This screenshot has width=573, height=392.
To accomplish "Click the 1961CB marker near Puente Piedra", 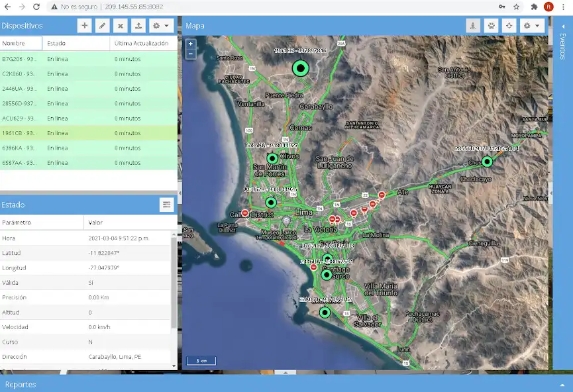I will point(300,68).
